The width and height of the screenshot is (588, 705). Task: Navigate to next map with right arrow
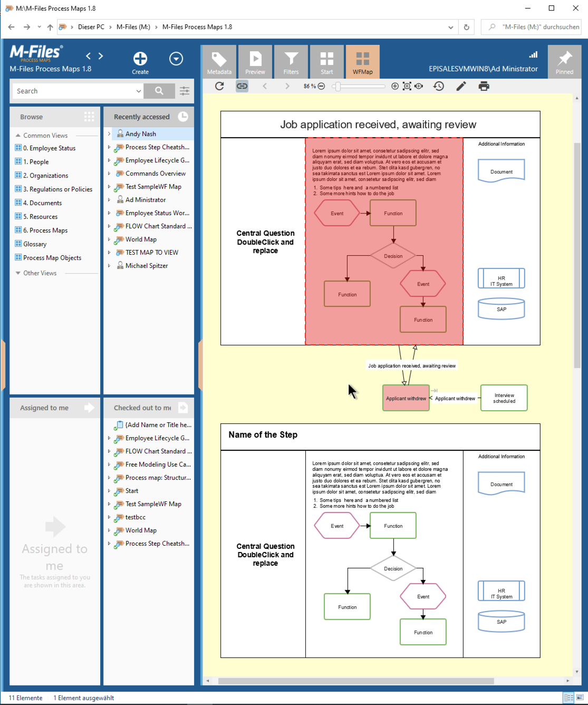click(287, 86)
